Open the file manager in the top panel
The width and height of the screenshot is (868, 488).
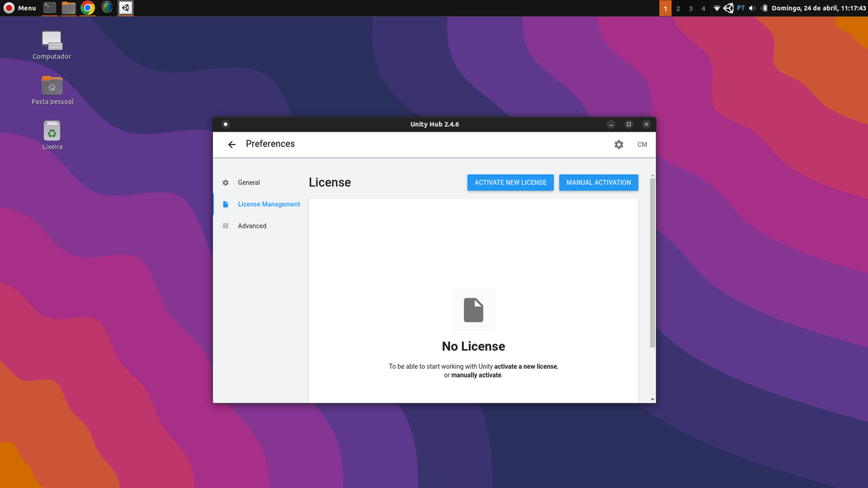pyautogui.click(x=68, y=8)
